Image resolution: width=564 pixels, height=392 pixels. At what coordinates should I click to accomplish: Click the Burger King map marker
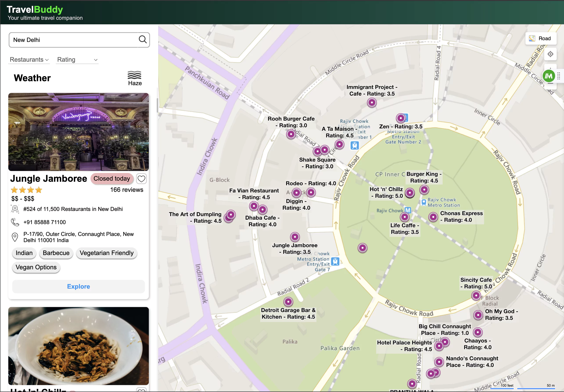(x=424, y=190)
